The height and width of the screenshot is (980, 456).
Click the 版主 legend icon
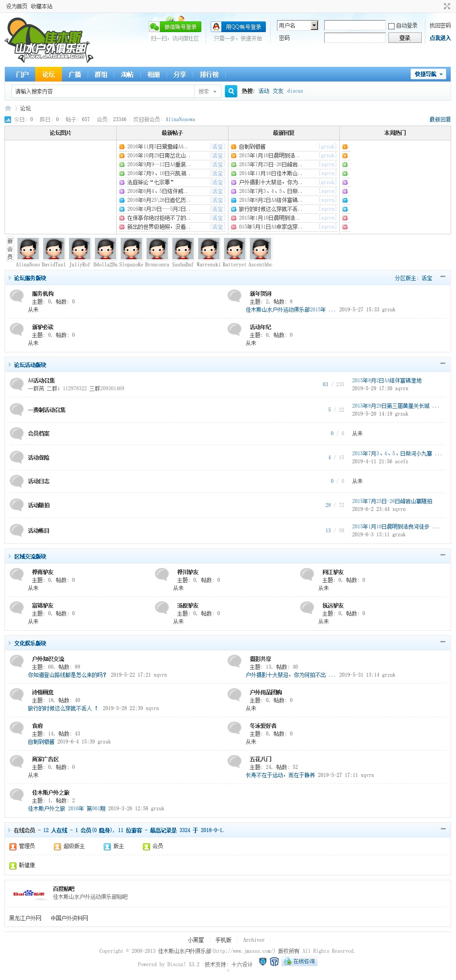pos(107,846)
